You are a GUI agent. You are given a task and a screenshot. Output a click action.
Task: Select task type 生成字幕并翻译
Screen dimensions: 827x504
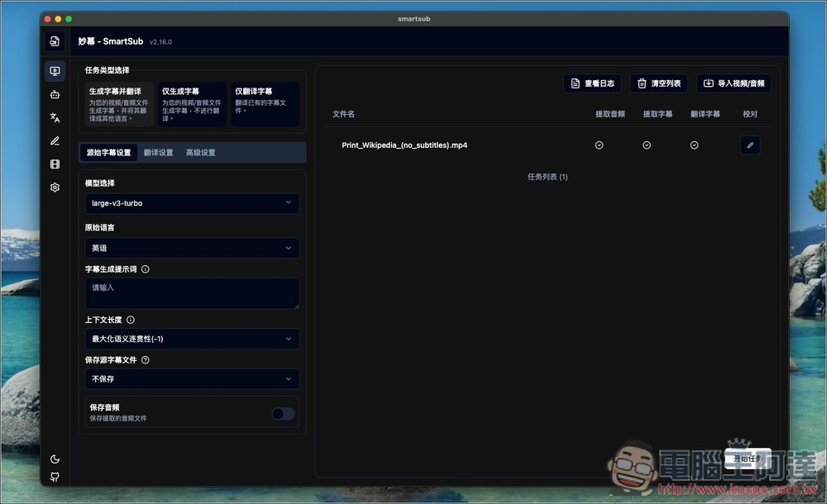pos(118,104)
